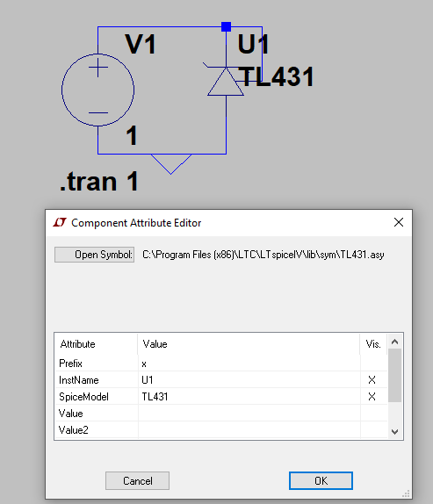Click the voltage value 1 under V1

[132, 135]
